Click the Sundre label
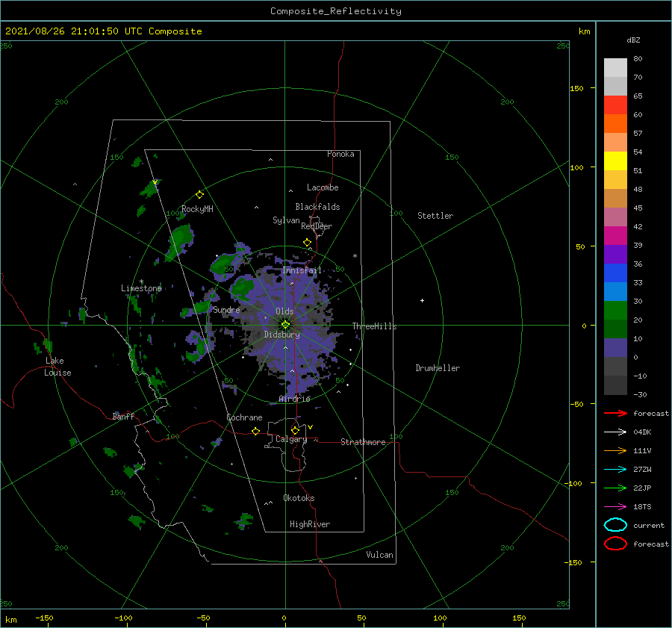672x628 pixels. click(x=226, y=309)
